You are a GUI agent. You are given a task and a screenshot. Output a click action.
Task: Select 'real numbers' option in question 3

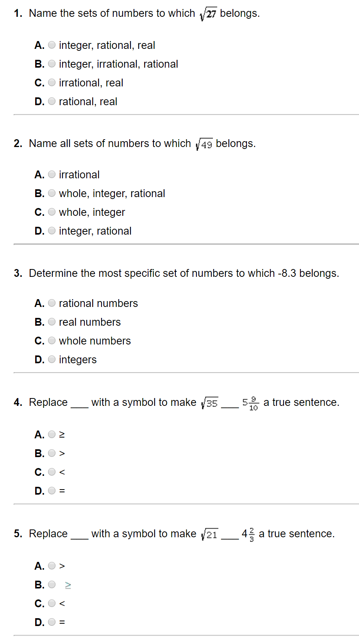coord(52,322)
